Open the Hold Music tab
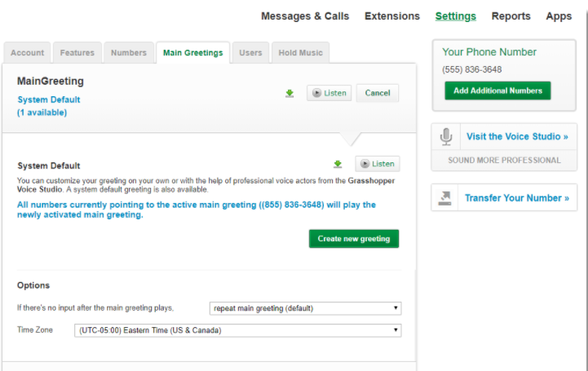The height and width of the screenshot is (371, 588). coord(300,53)
